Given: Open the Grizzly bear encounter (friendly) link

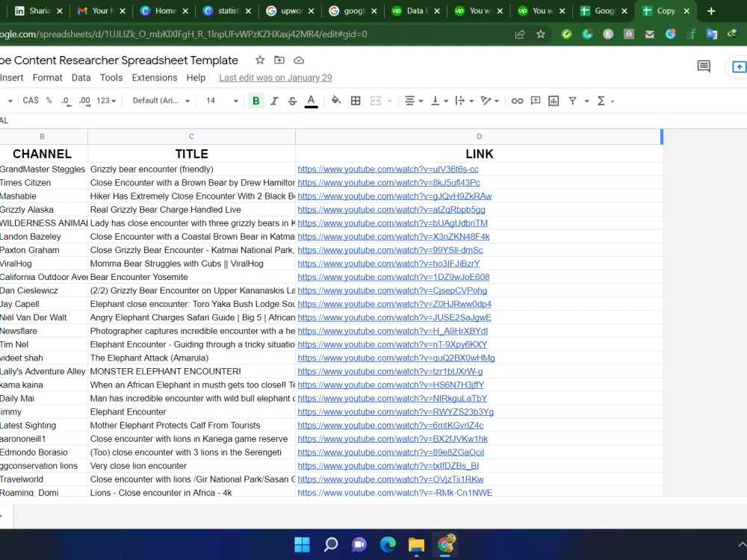Looking at the screenshot, I should click(388, 169).
